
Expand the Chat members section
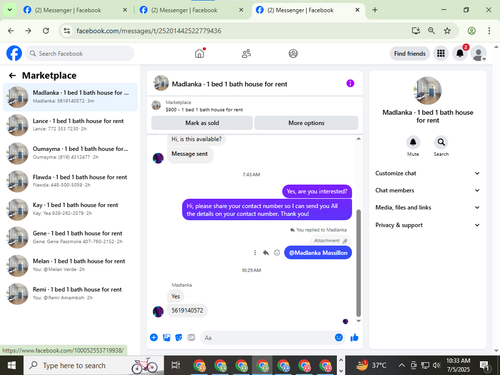[x=428, y=190]
